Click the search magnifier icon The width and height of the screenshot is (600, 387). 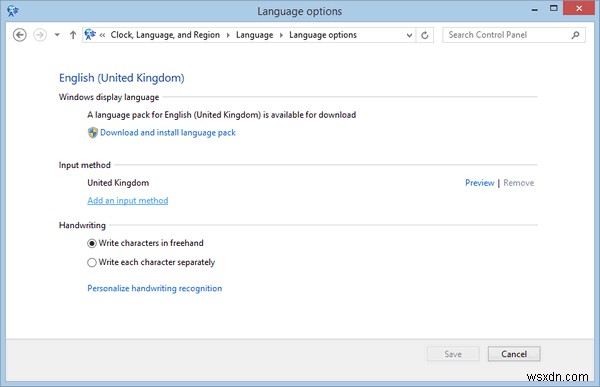[x=575, y=35]
